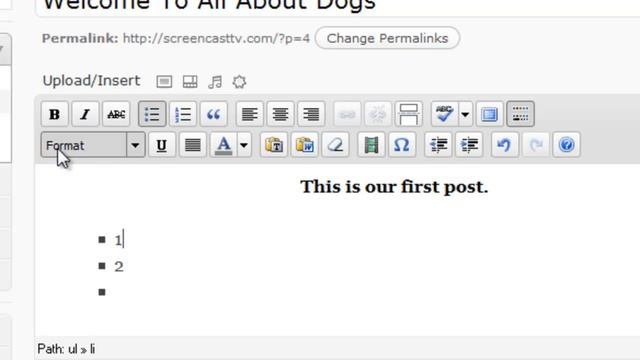Apply the text color A button
The image size is (640, 360).
pyautogui.click(x=223, y=145)
